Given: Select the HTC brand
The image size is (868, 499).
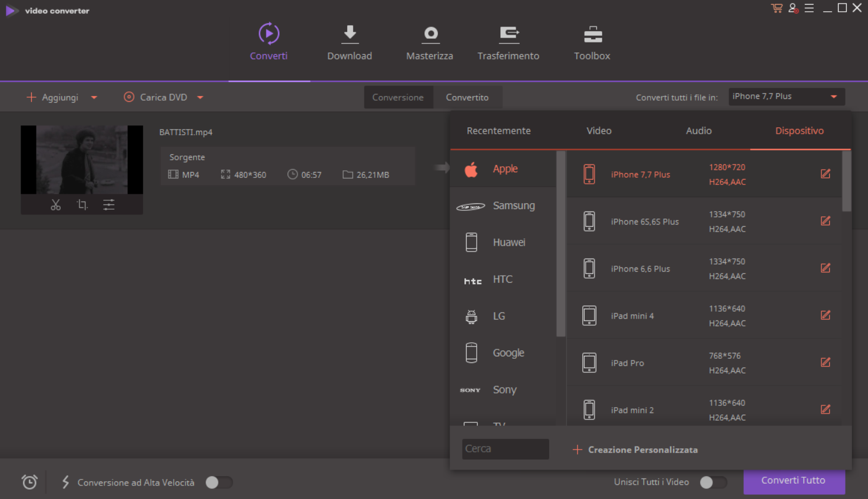Looking at the screenshot, I should [x=503, y=279].
